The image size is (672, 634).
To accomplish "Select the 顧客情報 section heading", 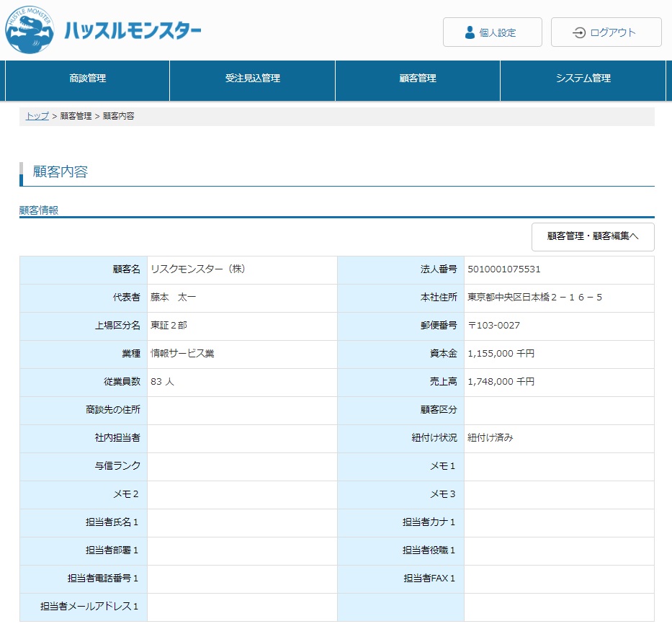I will click(x=39, y=210).
